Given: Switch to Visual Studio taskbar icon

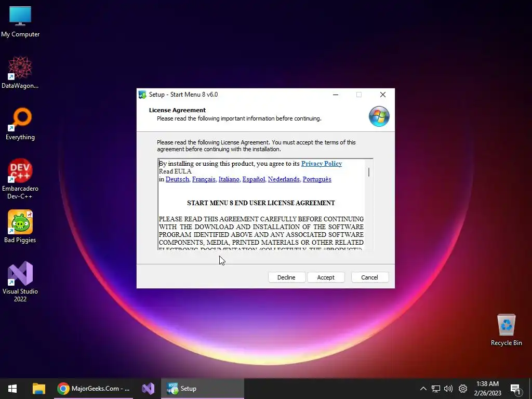Looking at the screenshot, I should tap(148, 389).
